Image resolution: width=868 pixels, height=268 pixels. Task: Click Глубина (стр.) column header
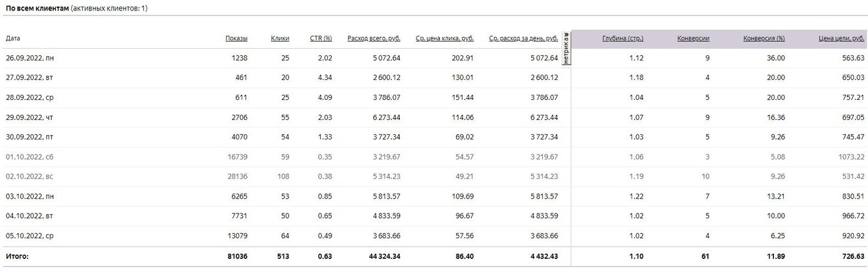[x=622, y=38]
